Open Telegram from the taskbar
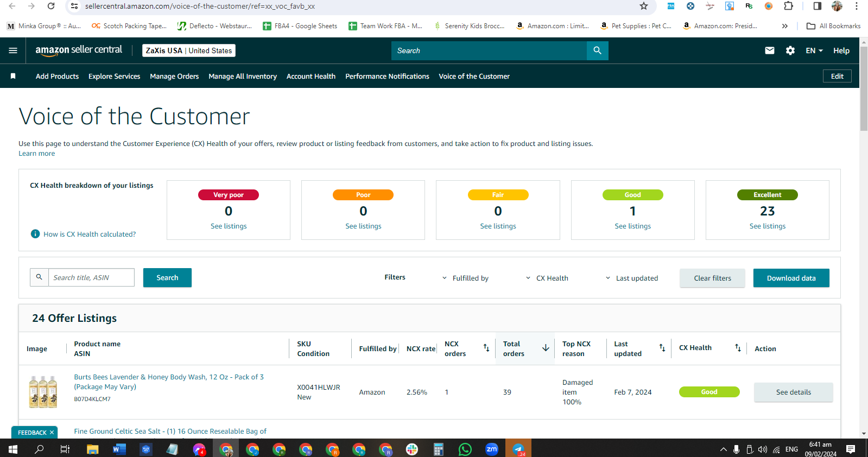 pos(518,449)
